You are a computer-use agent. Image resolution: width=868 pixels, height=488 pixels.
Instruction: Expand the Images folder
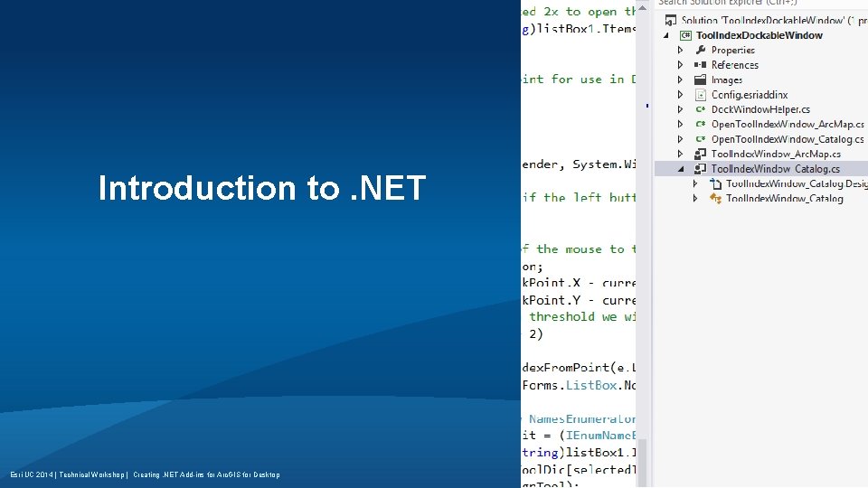[x=680, y=80]
